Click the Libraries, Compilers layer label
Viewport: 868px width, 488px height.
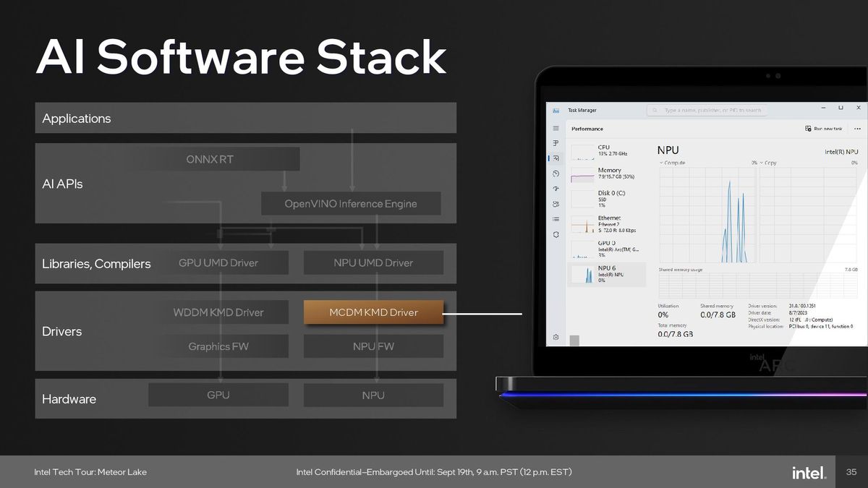[x=96, y=264]
